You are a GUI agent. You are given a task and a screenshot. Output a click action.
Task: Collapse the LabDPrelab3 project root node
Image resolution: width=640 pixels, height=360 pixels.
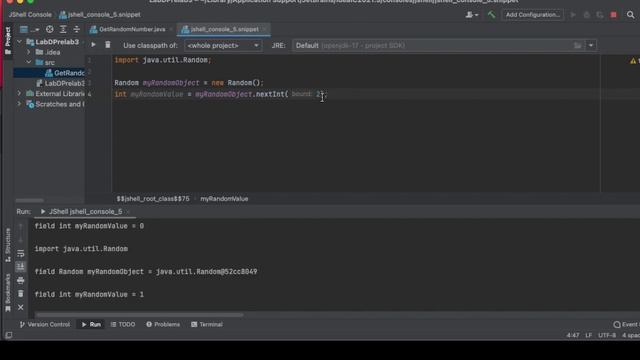point(19,42)
